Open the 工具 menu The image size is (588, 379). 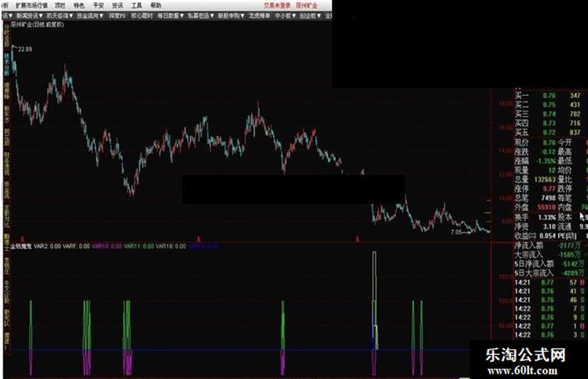[x=136, y=5]
